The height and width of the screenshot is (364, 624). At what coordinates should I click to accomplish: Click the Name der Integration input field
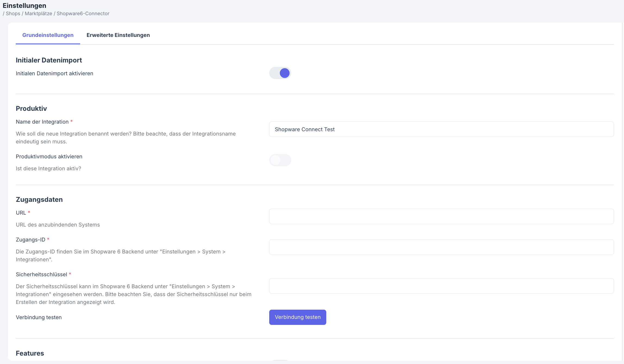coord(441,129)
